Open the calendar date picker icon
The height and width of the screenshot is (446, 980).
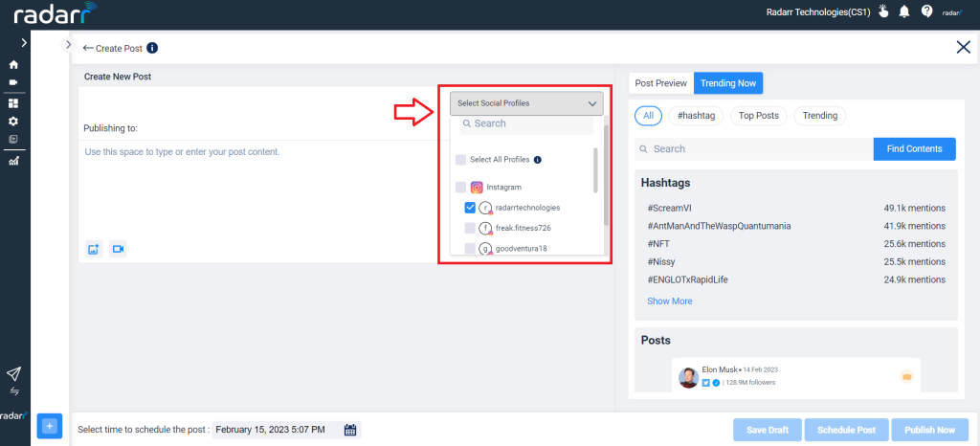coord(350,430)
